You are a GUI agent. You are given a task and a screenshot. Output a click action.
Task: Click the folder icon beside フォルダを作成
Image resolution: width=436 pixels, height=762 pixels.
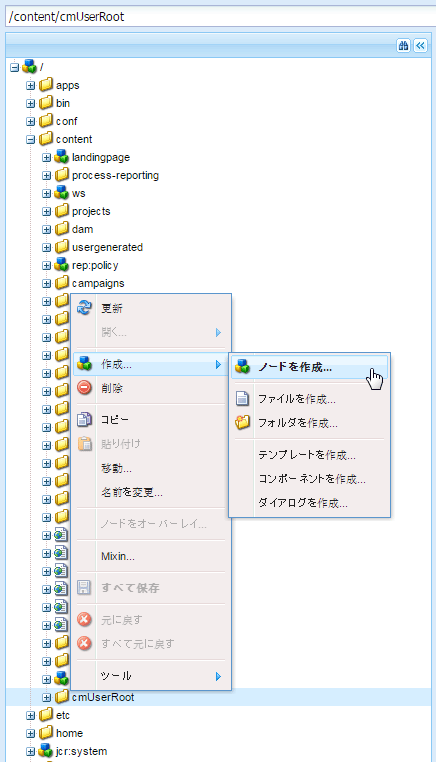point(242,422)
